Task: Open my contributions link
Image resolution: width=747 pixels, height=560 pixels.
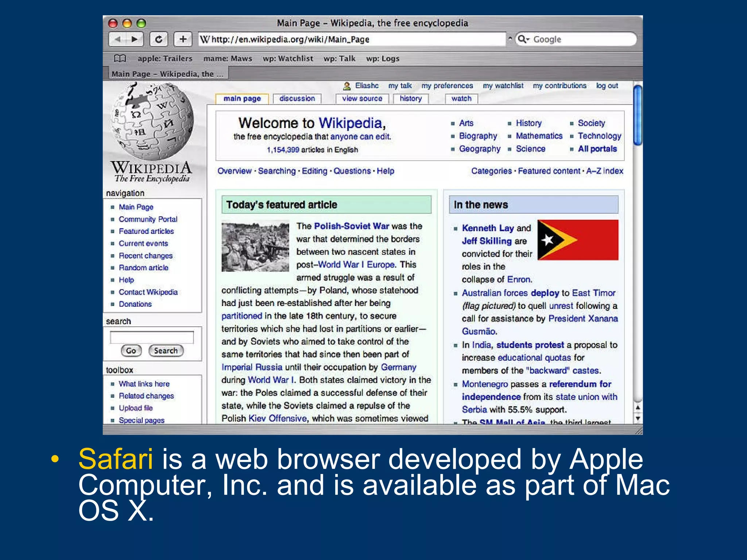Action: click(x=560, y=86)
